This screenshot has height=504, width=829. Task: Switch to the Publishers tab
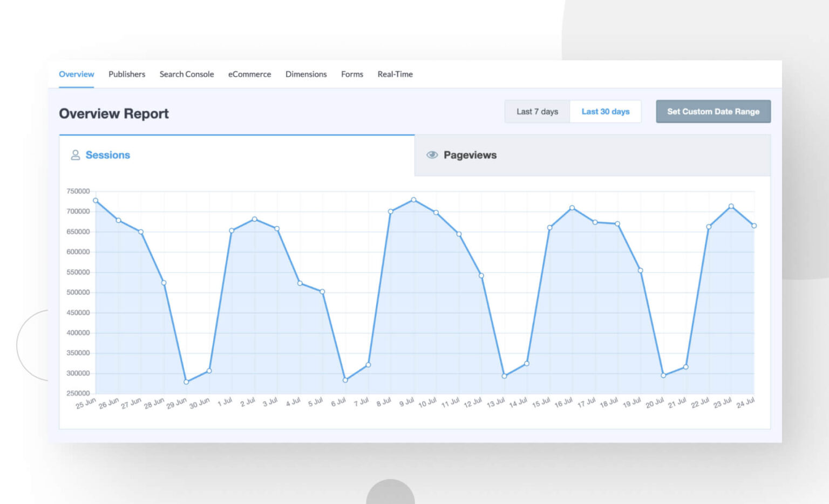click(x=126, y=74)
